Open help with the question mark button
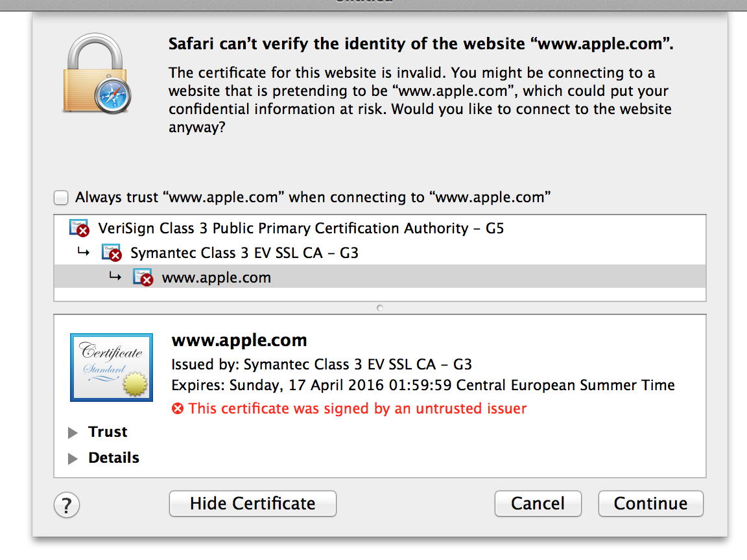The width and height of the screenshot is (747, 560). tap(67, 504)
